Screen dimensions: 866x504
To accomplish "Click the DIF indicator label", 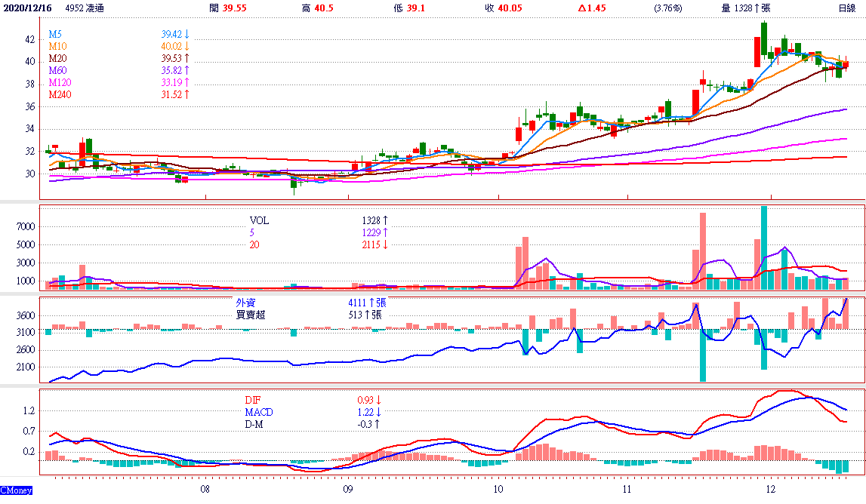I will pos(252,400).
